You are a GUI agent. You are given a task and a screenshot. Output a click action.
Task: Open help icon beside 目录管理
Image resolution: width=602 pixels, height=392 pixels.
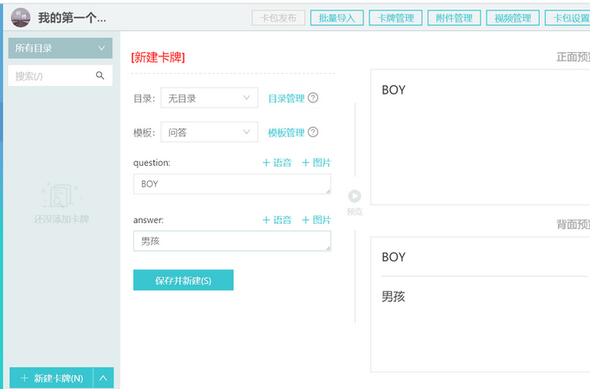(313, 98)
